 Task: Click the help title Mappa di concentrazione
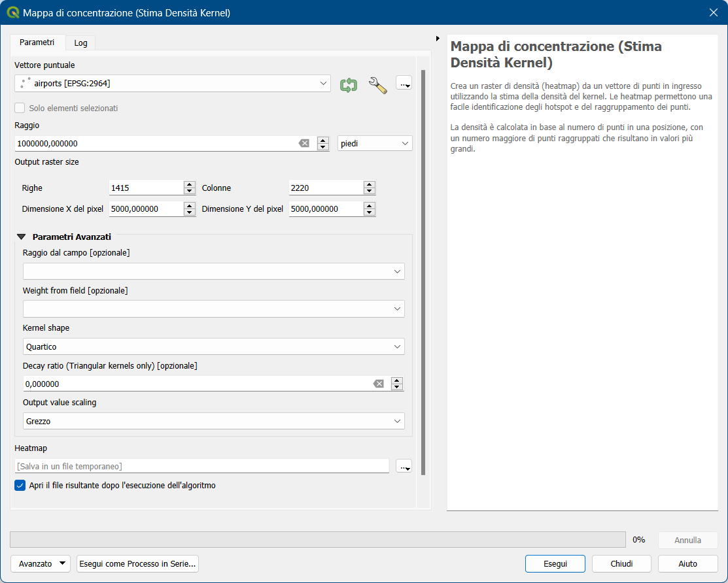click(x=556, y=54)
